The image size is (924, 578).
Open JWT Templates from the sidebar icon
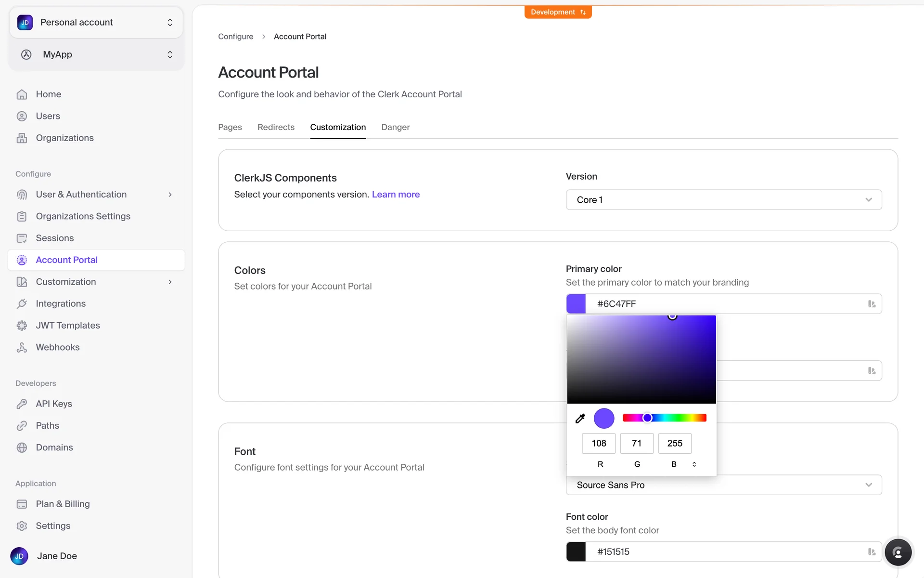pos(22,326)
